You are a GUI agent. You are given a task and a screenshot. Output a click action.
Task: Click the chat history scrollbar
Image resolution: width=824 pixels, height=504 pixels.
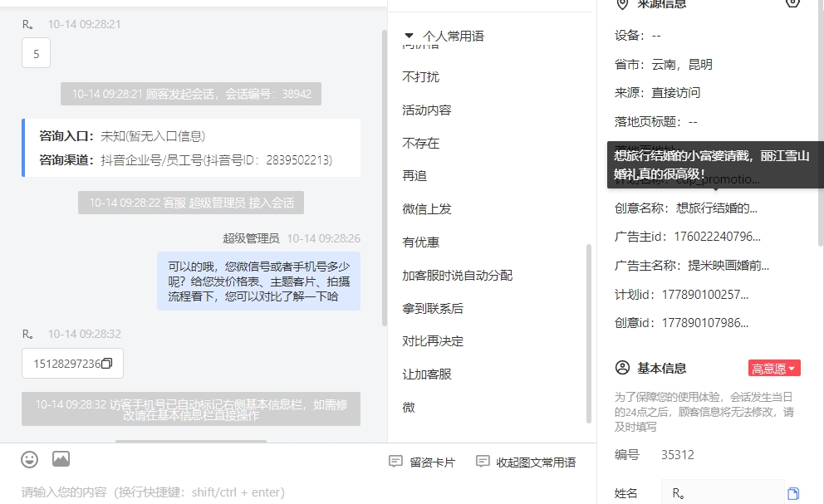[384, 178]
